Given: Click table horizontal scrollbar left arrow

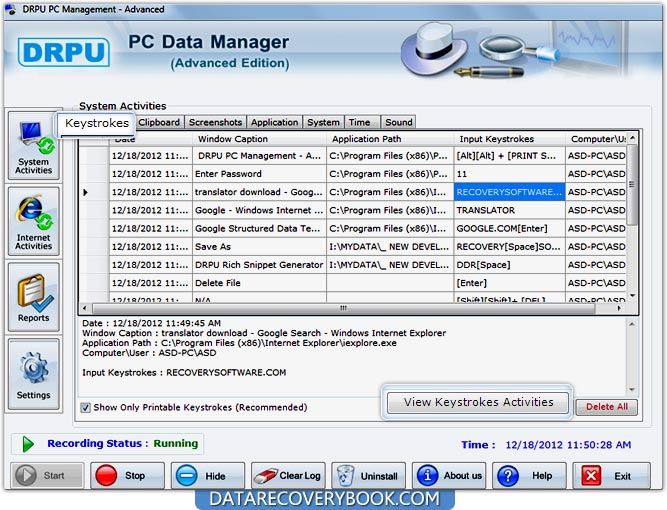Looking at the screenshot, I should tap(85, 308).
